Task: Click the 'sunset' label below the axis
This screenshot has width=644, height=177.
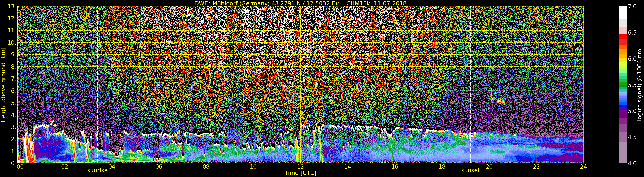Action: point(471,171)
